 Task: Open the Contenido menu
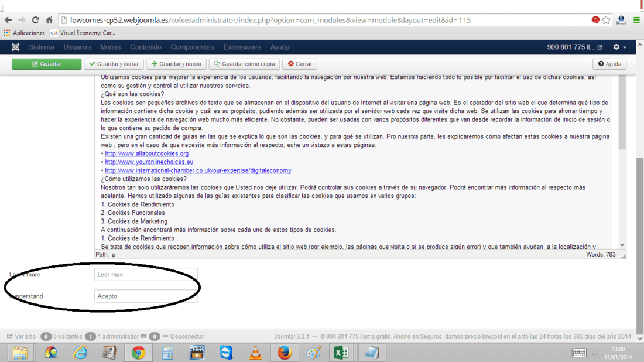pos(145,47)
